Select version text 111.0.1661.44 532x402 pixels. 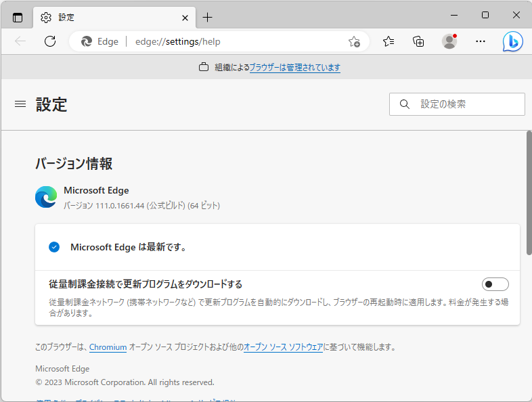coord(120,206)
